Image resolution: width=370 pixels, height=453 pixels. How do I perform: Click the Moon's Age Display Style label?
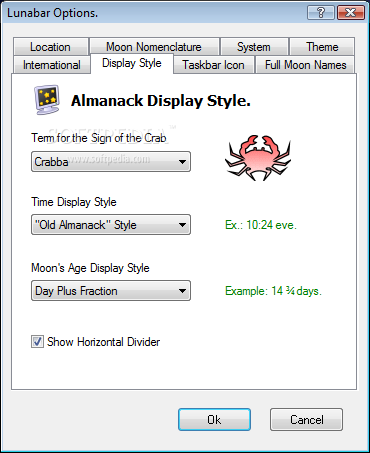pyautogui.click(x=90, y=268)
